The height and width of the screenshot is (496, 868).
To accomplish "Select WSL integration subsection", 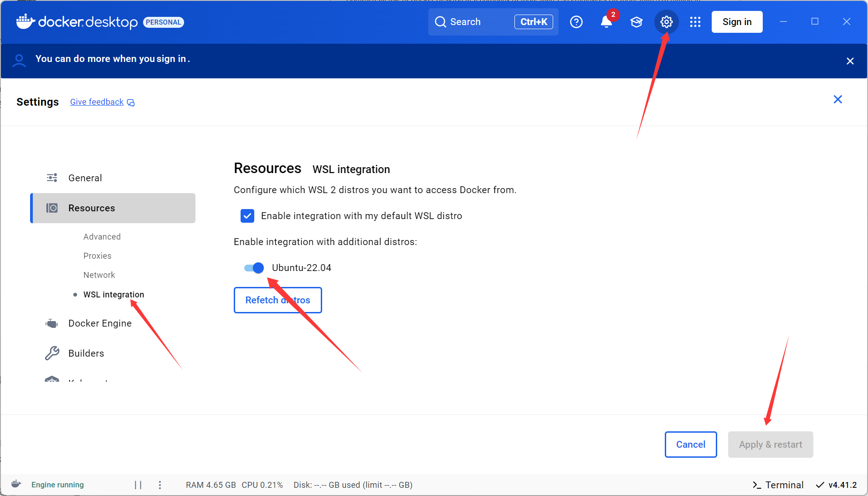I will (x=113, y=295).
